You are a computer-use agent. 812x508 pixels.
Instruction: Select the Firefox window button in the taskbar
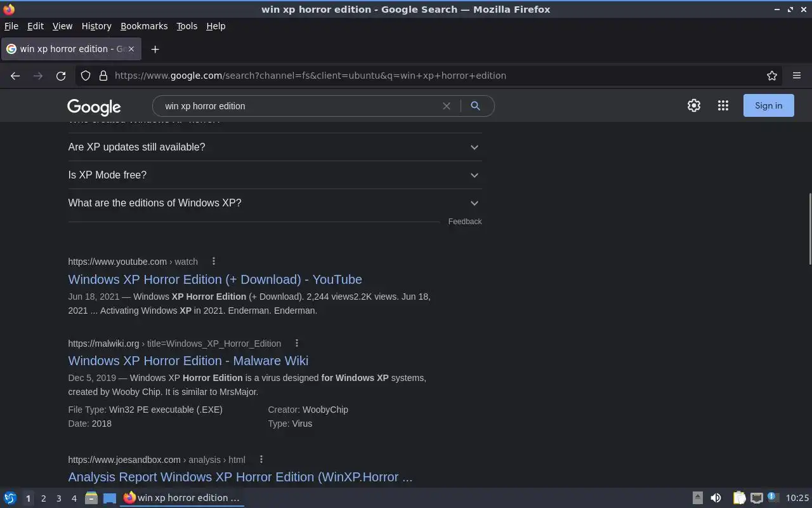[x=183, y=498]
